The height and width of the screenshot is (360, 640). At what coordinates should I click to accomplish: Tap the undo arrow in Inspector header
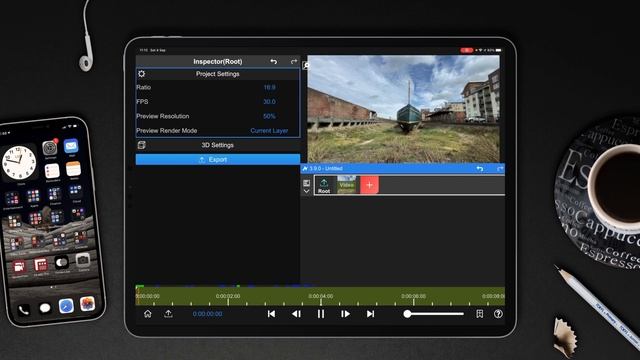click(273, 62)
